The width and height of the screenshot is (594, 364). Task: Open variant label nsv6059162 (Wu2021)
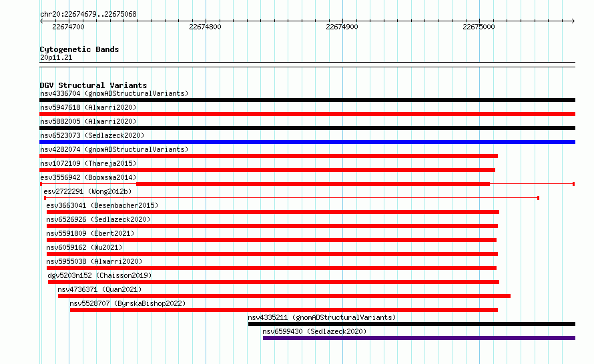(84, 247)
